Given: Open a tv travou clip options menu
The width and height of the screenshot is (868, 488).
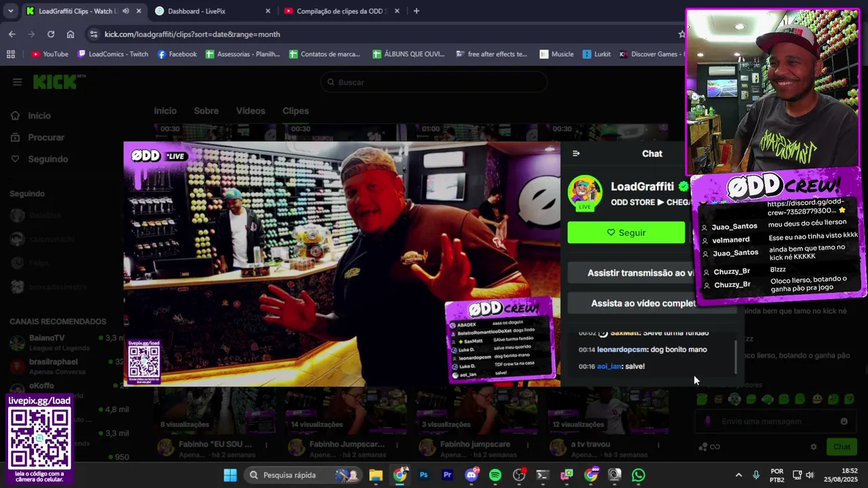Looking at the screenshot, I should tap(658, 445).
